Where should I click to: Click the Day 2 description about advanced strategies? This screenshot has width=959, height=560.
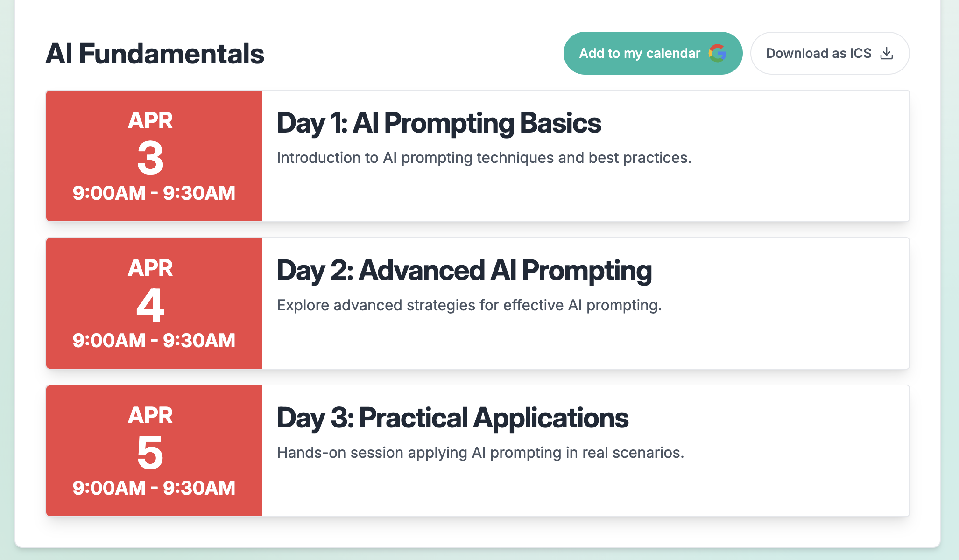(469, 305)
